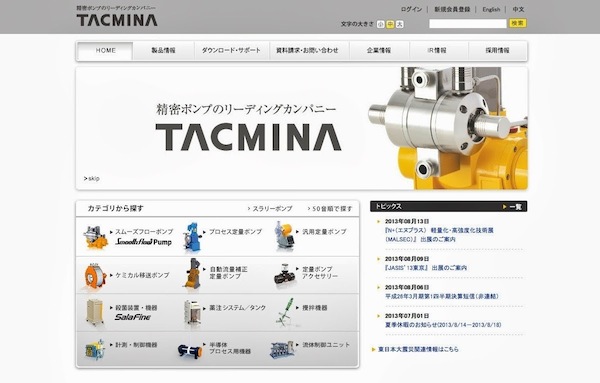This screenshot has height=383, width=600.
Task: Open the 汎用定量ポンプ product thumbnail
Action: point(285,236)
